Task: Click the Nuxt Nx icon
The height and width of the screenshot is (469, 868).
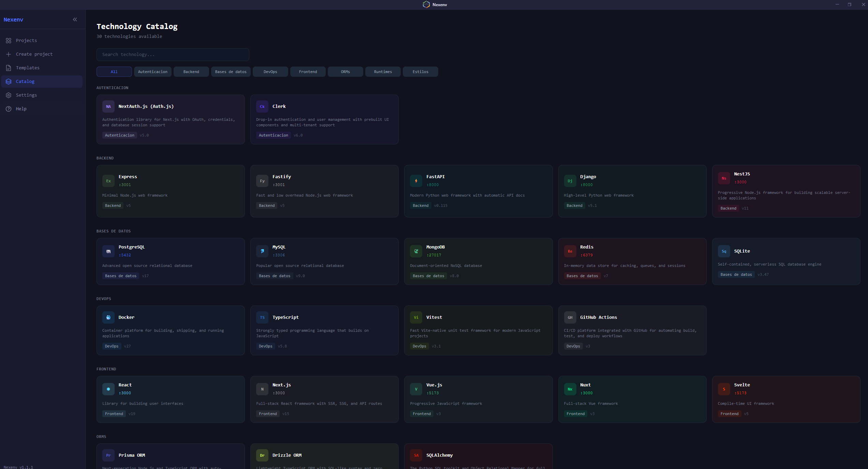Action: [x=570, y=389]
